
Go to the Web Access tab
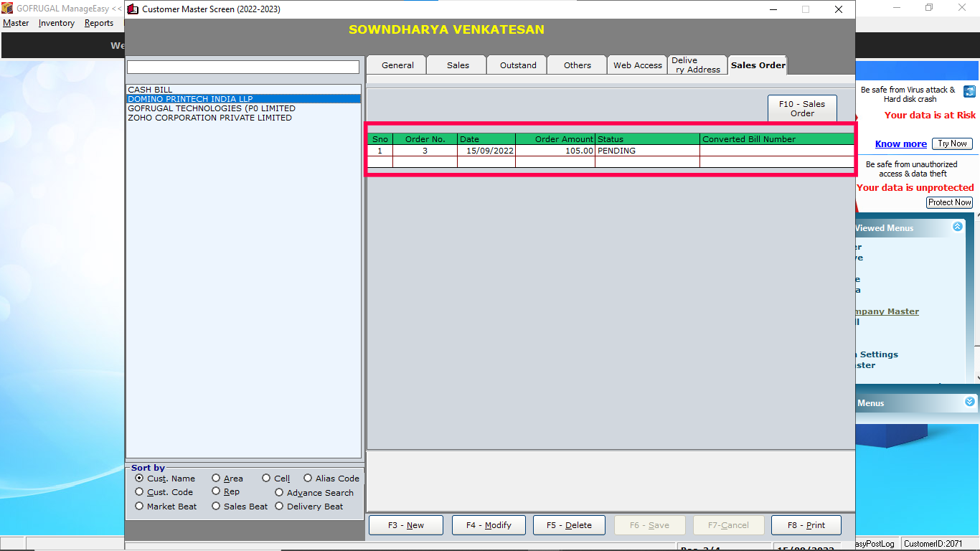[x=638, y=65]
